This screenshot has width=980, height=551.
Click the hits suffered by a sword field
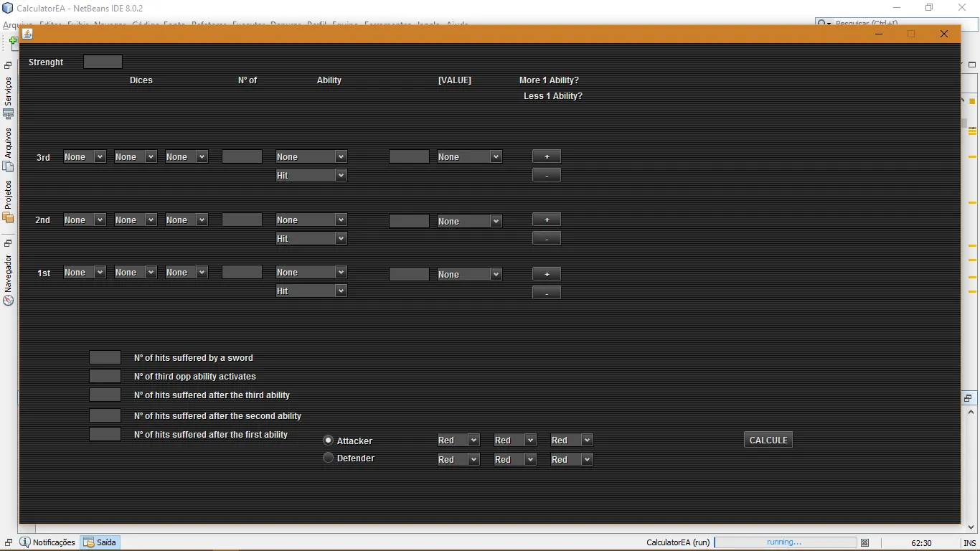105,357
